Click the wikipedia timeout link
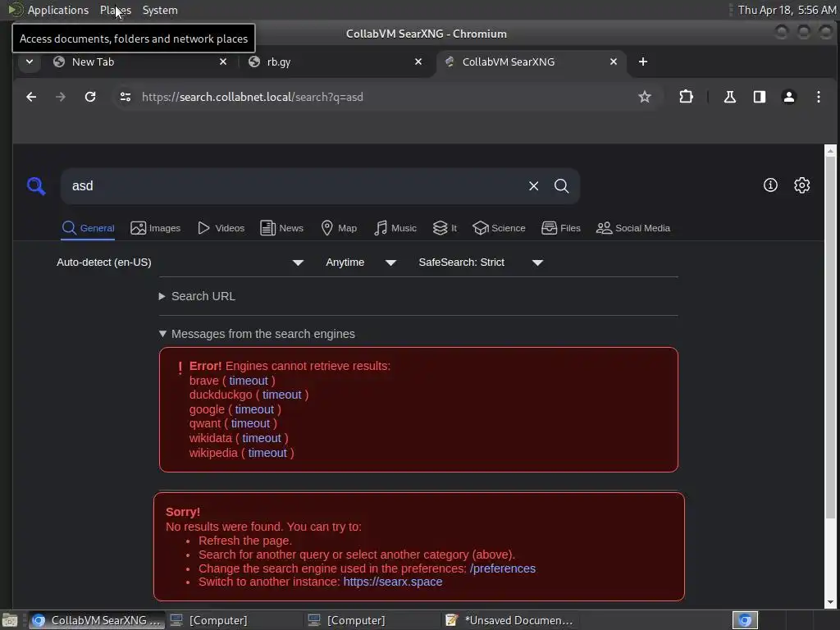Viewport: 840px width, 630px height. 267,453
